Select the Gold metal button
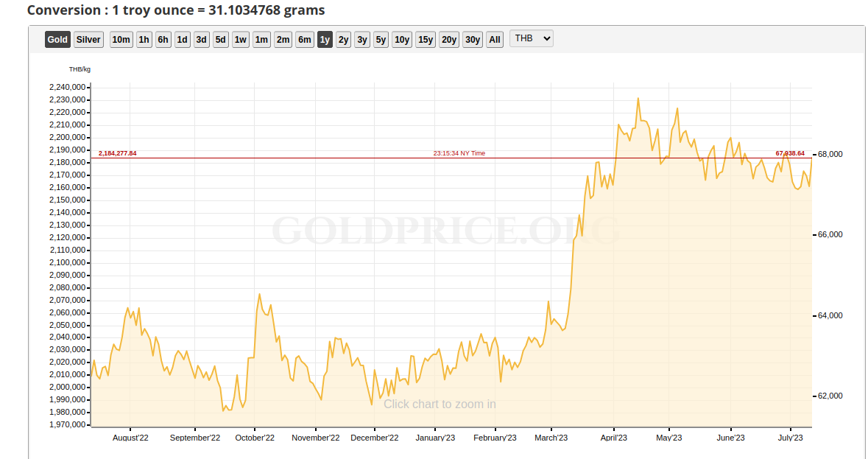 (57, 40)
